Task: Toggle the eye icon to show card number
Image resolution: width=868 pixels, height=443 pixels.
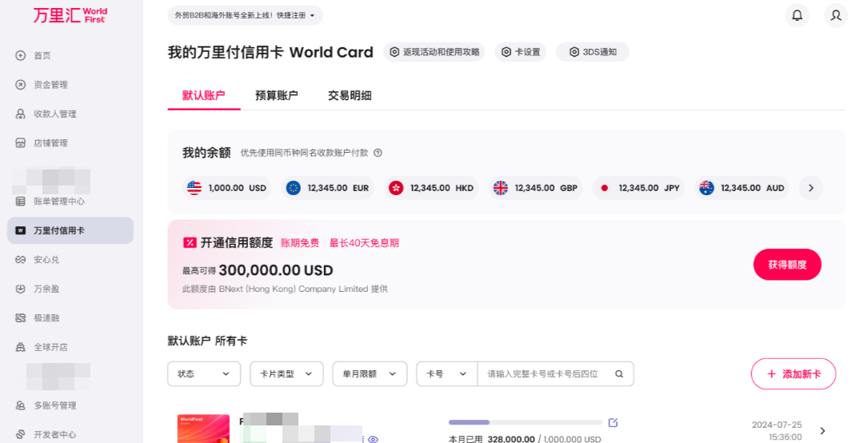Action: pyautogui.click(x=373, y=439)
